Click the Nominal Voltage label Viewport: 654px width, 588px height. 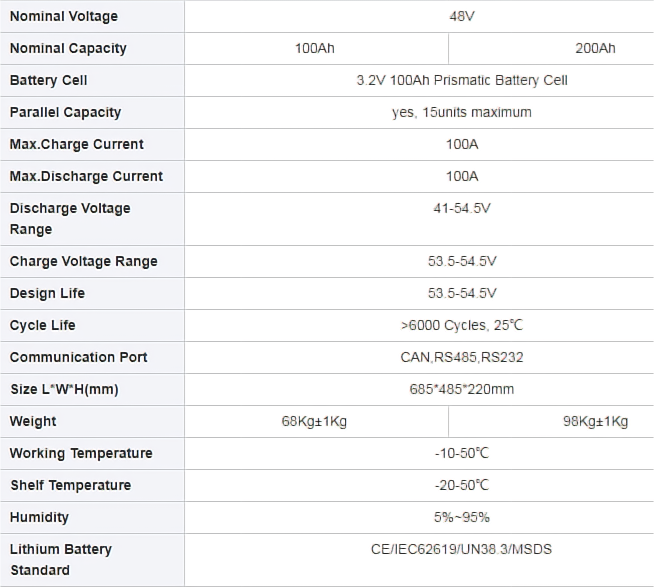pyautogui.click(x=64, y=16)
